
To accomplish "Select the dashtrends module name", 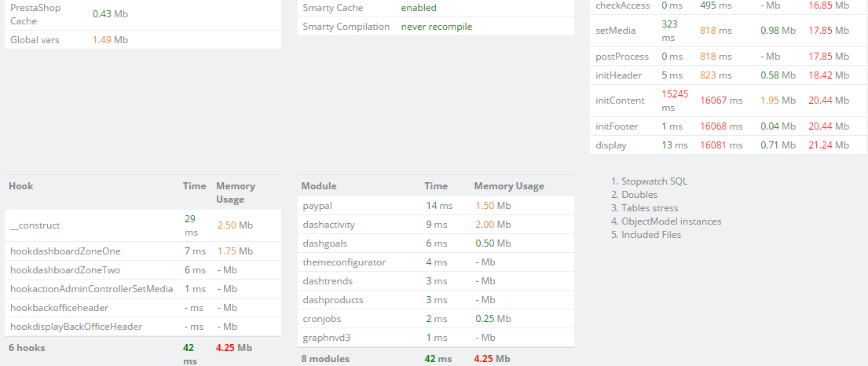I will click(327, 280).
